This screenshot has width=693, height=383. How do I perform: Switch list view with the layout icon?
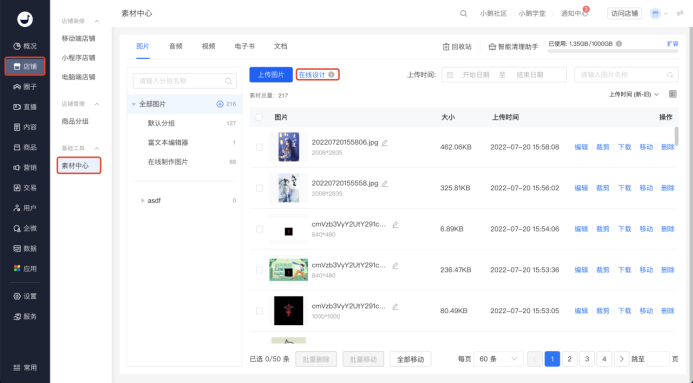pos(673,94)
